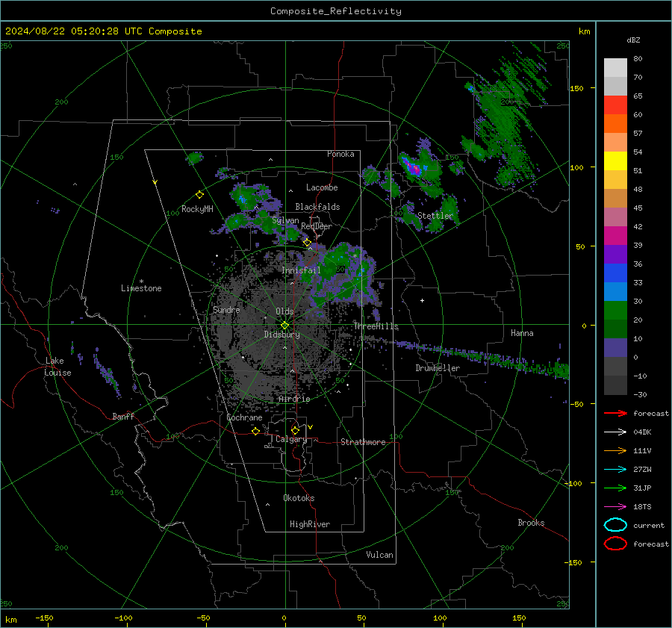This screenshot has height=628, width=672.
Task: Click the Airdrie city label
Action: point(294,399)
